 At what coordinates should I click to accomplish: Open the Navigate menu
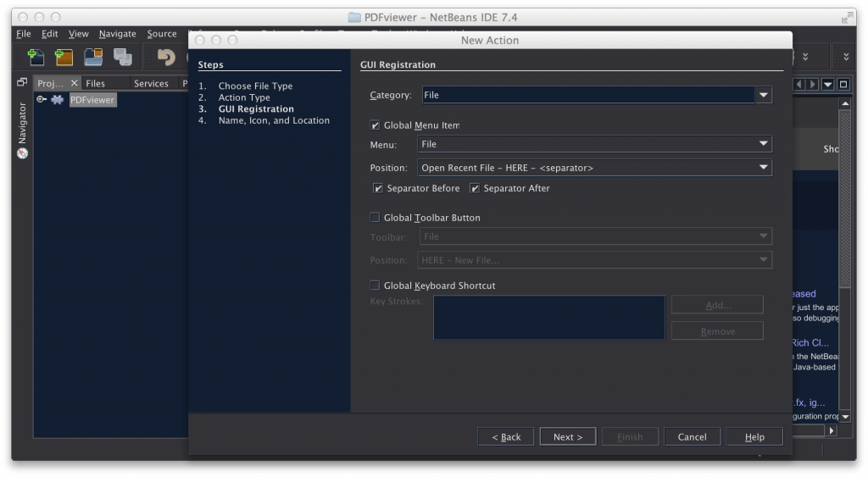117,34
